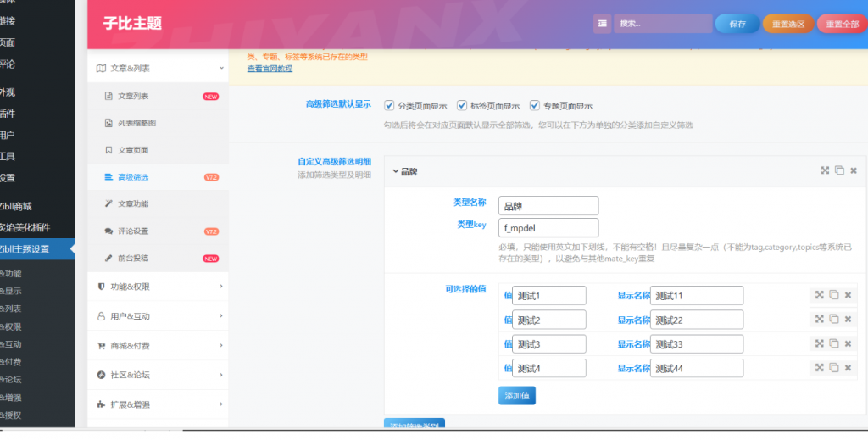Viewport: 868px width, 440px height.
Task: Toggle 专题页面显示 checkbox
Action: click(x=534, y=105)
